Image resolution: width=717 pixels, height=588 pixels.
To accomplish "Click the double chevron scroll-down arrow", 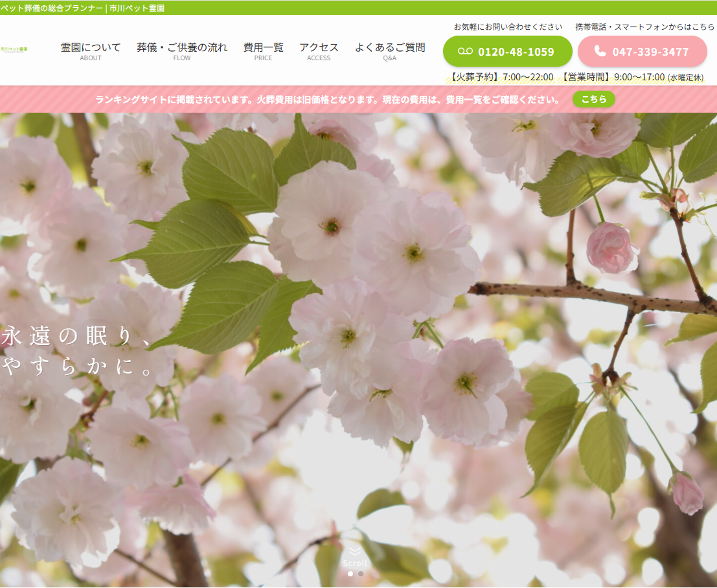I will (354, 551).
